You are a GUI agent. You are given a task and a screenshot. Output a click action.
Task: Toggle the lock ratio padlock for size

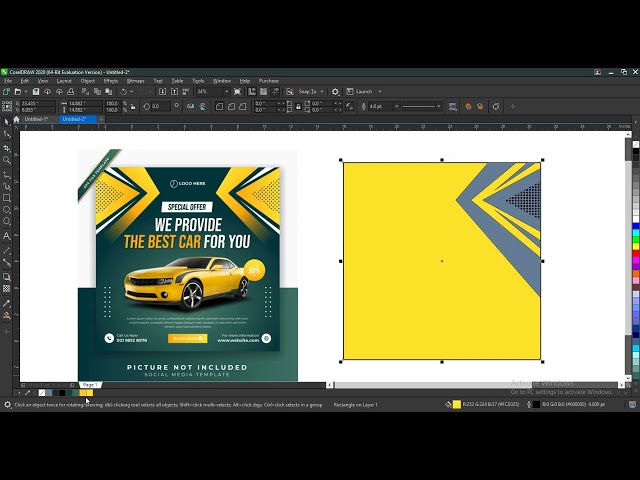point(133,107)
